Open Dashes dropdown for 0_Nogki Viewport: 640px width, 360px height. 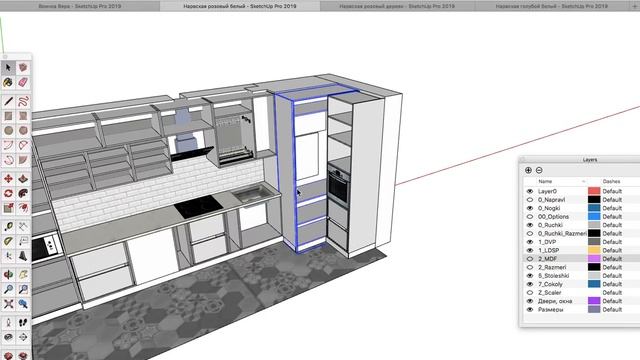pyautogui.click(x=612, y=208)
